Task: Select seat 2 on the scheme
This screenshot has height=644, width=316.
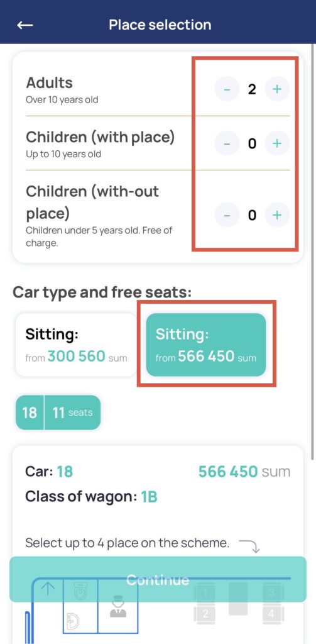Action: (206, 614)
